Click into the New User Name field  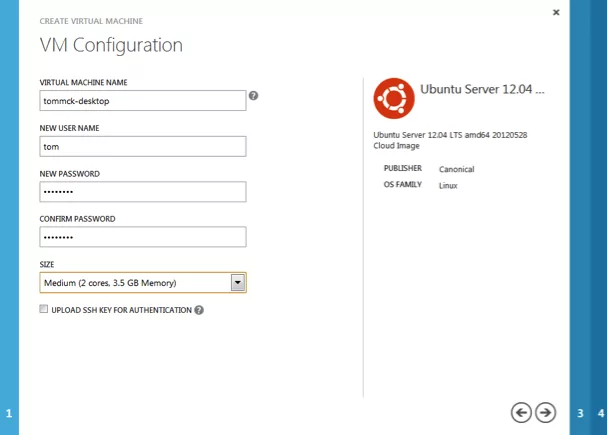tap(143, 147)
